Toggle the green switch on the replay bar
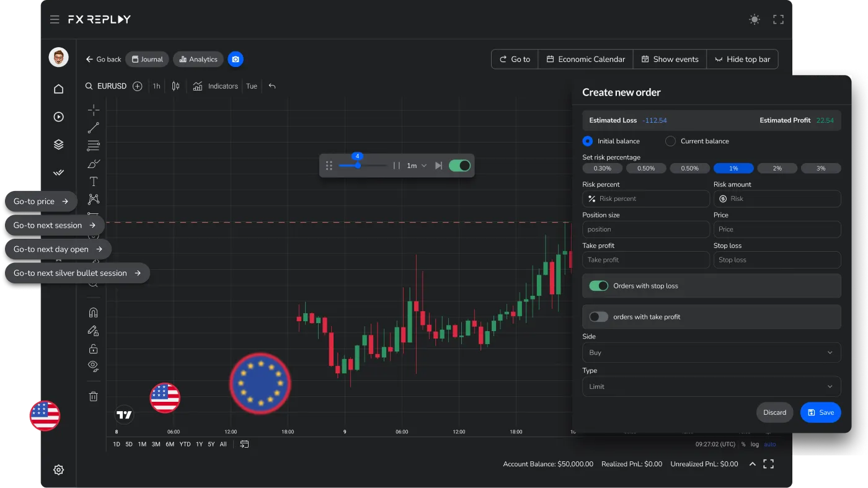 tap(459, 166)
